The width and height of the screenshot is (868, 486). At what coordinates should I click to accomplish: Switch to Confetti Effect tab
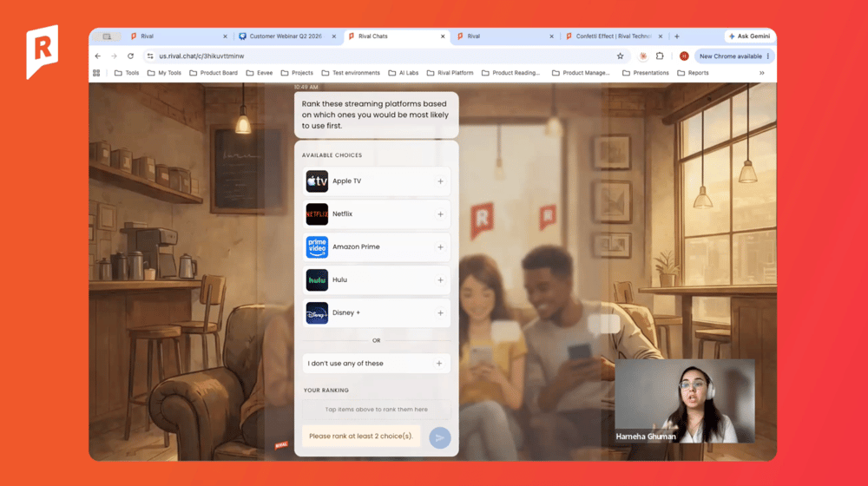point(614,36)
